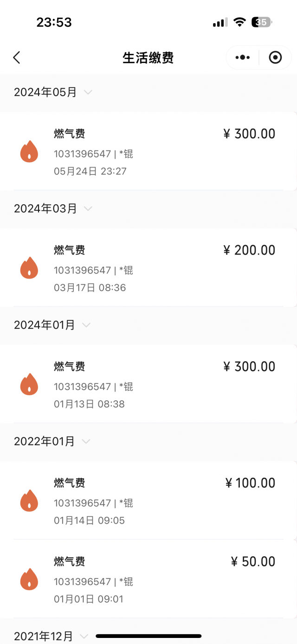The height and width of the screenshot is (644, 297).
Task: Tap the flame icon for May 24 payment
Action: pos(29,152)
